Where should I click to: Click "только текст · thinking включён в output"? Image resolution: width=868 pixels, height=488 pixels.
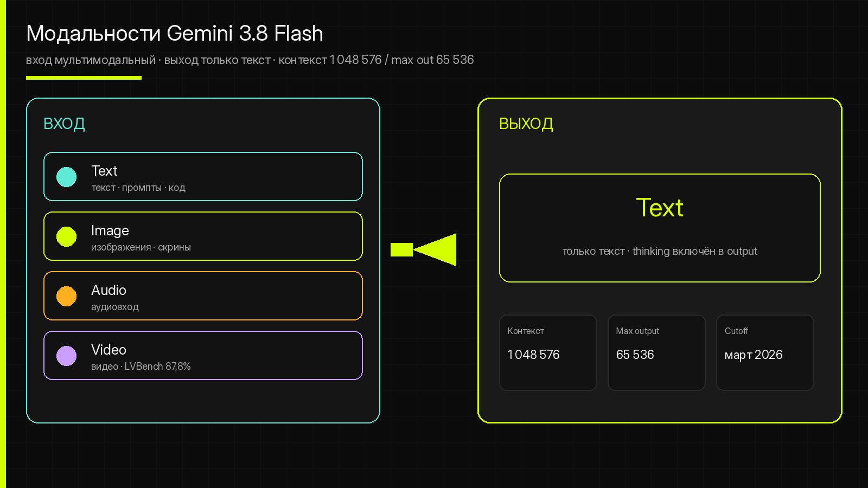coord(660,251)
